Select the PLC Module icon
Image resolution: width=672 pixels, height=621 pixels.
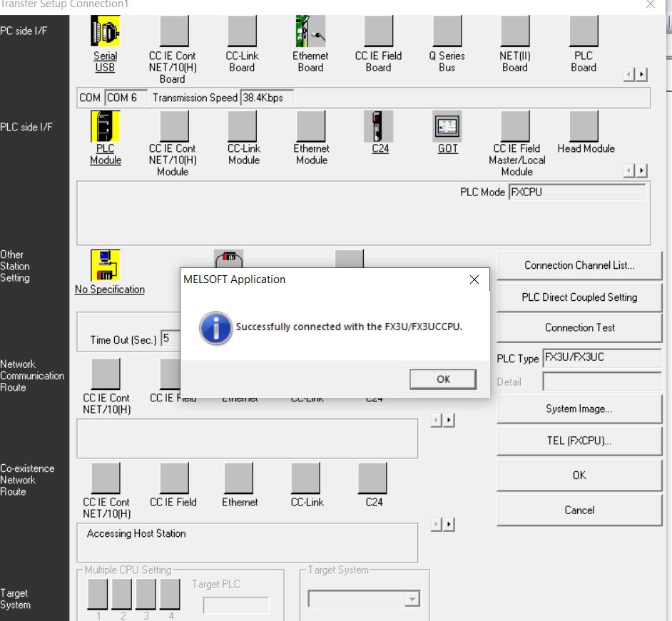(x=105, y=126)
